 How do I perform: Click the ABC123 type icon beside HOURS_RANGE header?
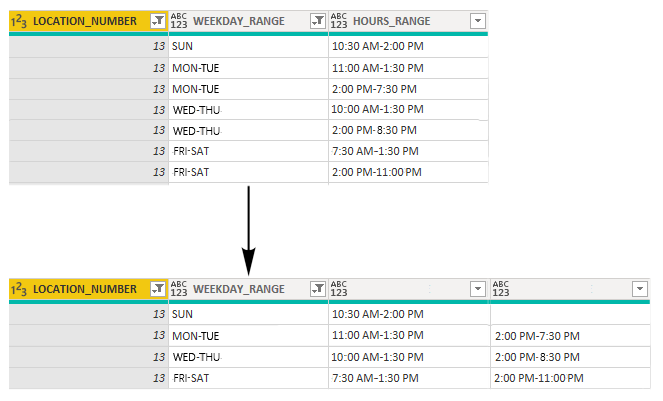click(x=339, y=21)
